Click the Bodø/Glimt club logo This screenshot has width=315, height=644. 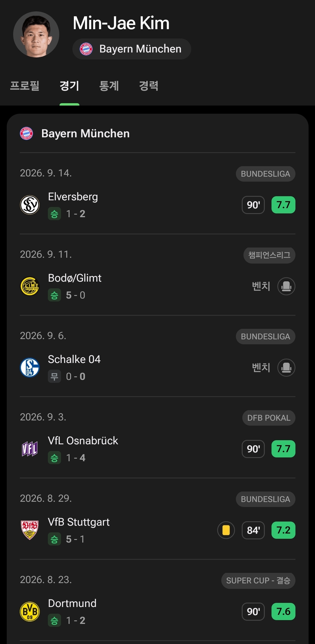30,286
